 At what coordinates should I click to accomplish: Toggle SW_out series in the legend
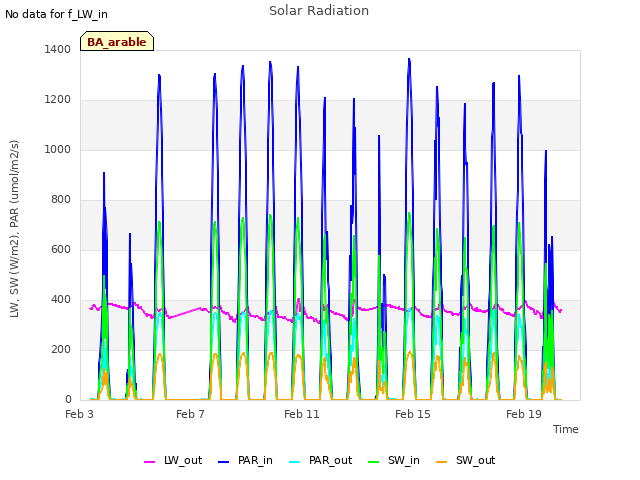(465, 460)
